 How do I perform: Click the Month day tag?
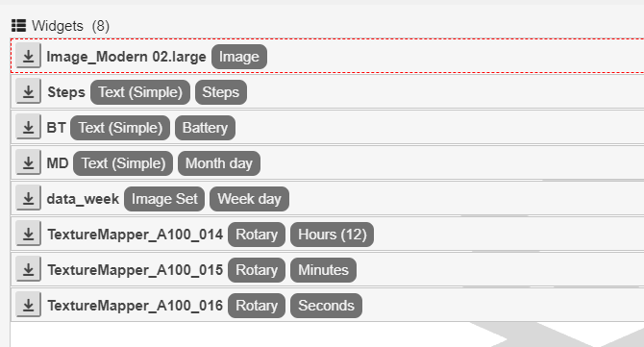coord(219,163)
